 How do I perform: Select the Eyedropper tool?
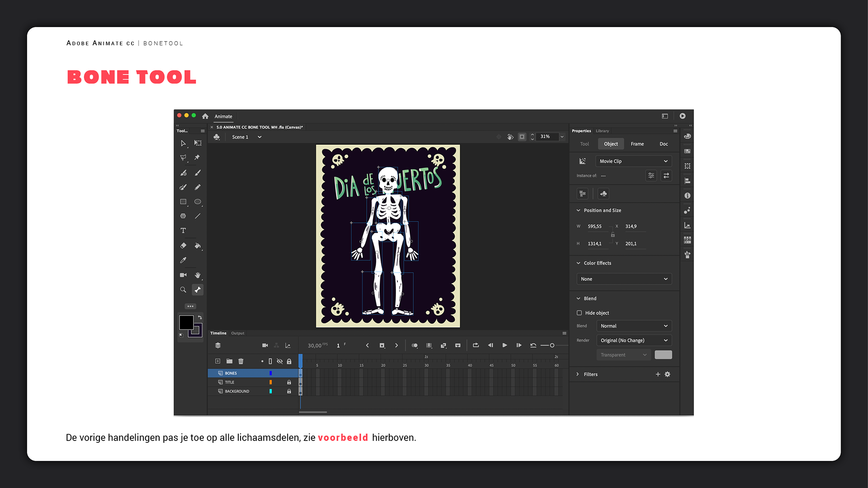point(183,260)
